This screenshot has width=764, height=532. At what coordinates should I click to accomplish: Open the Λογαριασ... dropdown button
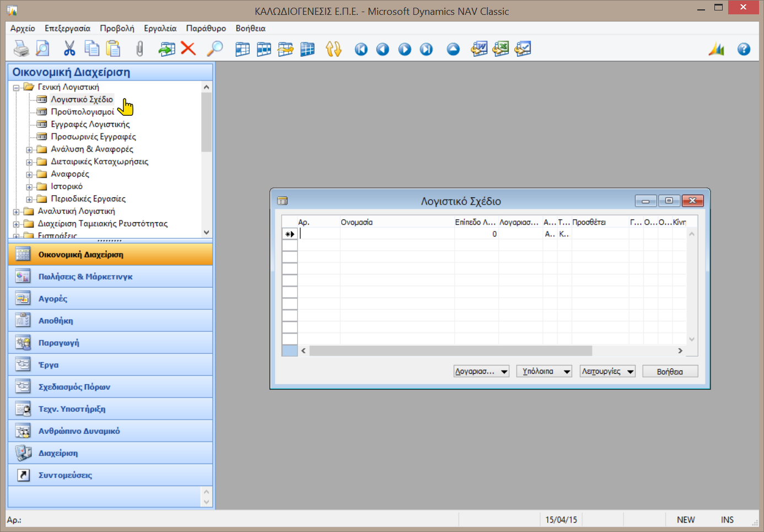pos(481,372)
